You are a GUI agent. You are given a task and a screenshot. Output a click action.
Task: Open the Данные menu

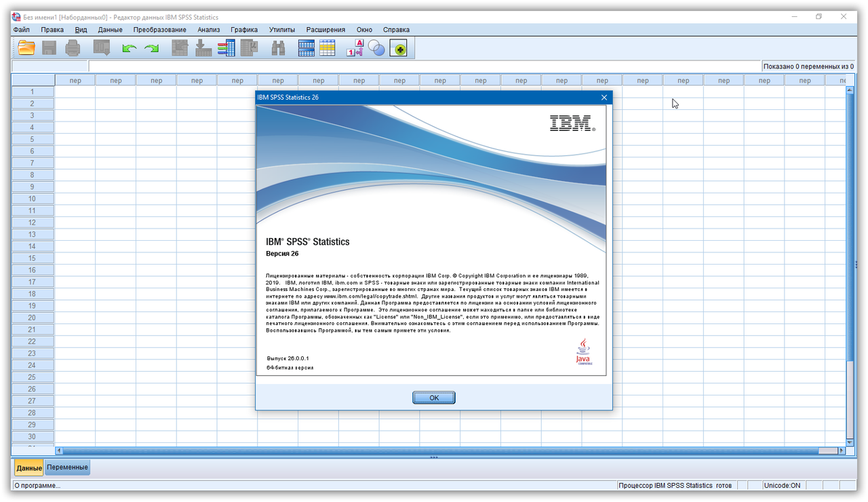pyautogui.click(x=110, y=30)
